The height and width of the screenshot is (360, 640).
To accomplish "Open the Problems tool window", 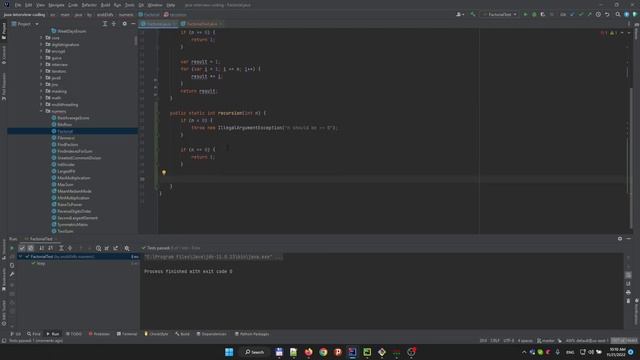I will click(x=99, y=334).
